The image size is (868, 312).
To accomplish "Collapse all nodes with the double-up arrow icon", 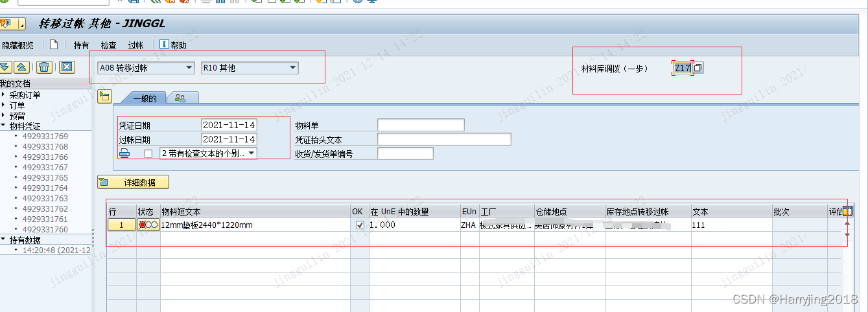I will [x=21, y=67].
